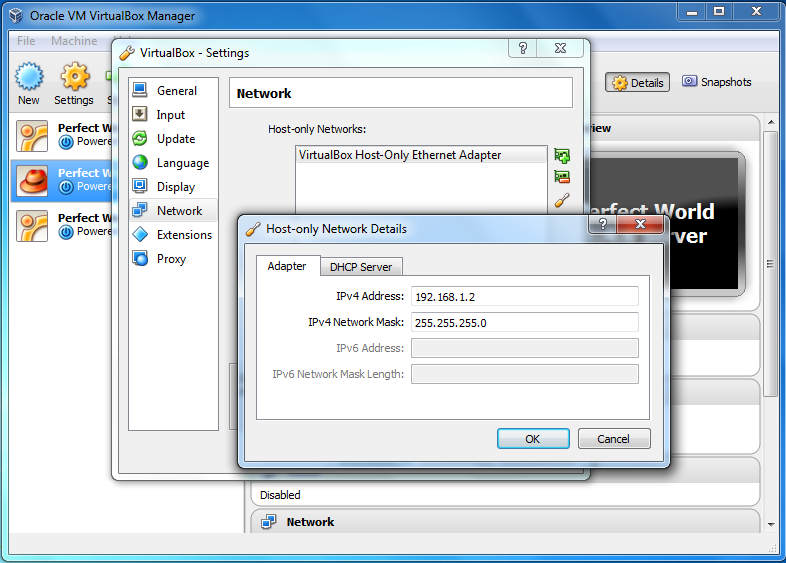Select VirtualBox Host-Only Ethernet Adapter entry
Screen dimensions: 786x563
[x=421, y=155]
